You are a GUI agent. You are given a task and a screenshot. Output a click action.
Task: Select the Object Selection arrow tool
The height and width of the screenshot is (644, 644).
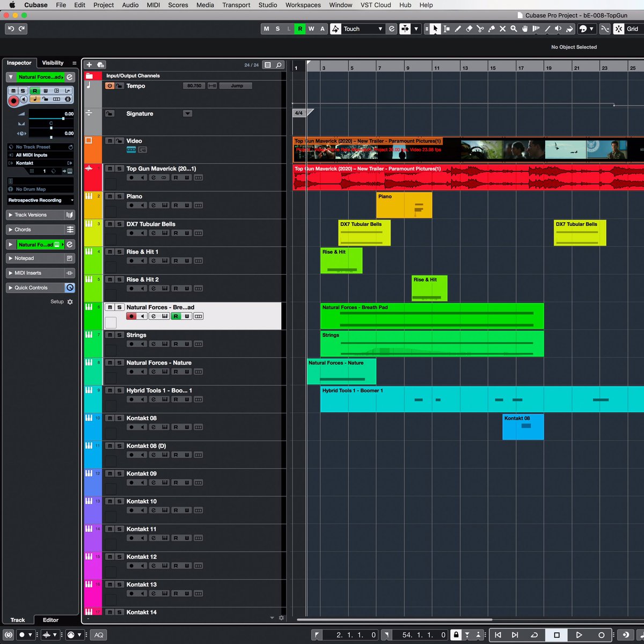tap(435, 29)
